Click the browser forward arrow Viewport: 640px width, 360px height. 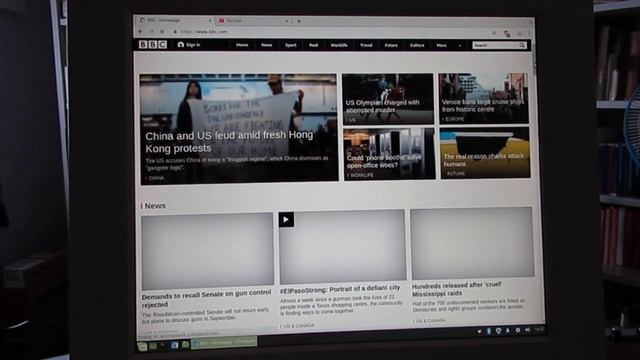(x=151, y=31)
